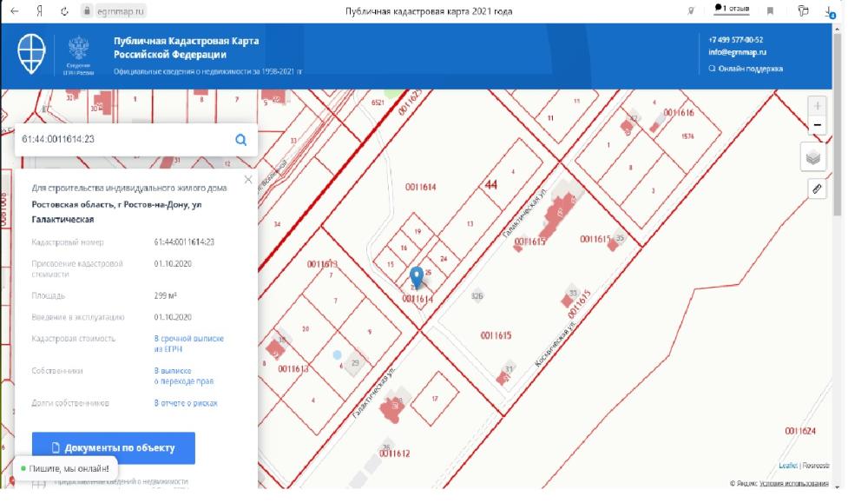The image size is (868, 503).
Task: Activate the ruler measurement tool
Action: [x=816, y=188]
